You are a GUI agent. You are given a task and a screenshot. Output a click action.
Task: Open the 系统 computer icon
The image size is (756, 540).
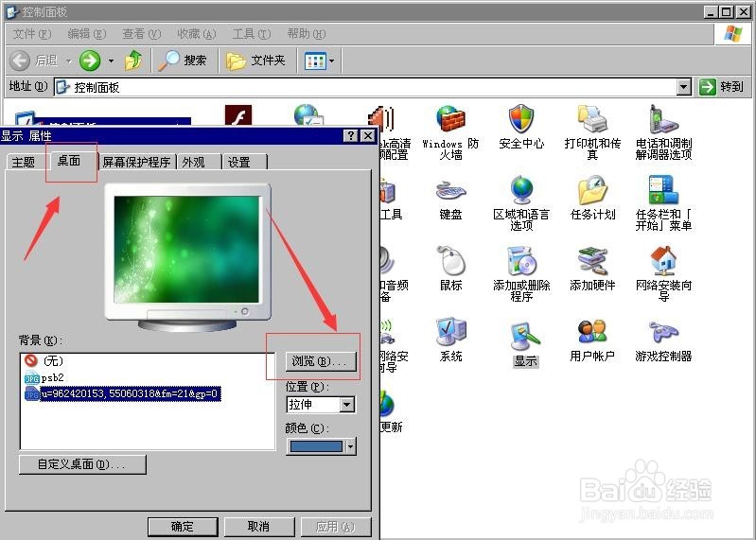450,331
